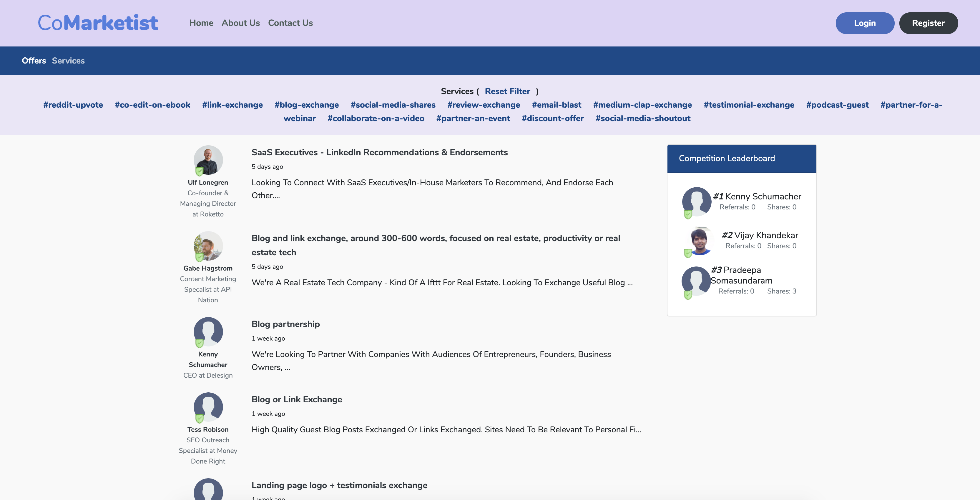Select the Offers tab
This screenshot has width=980, height=500.
[x=34, y=61]
